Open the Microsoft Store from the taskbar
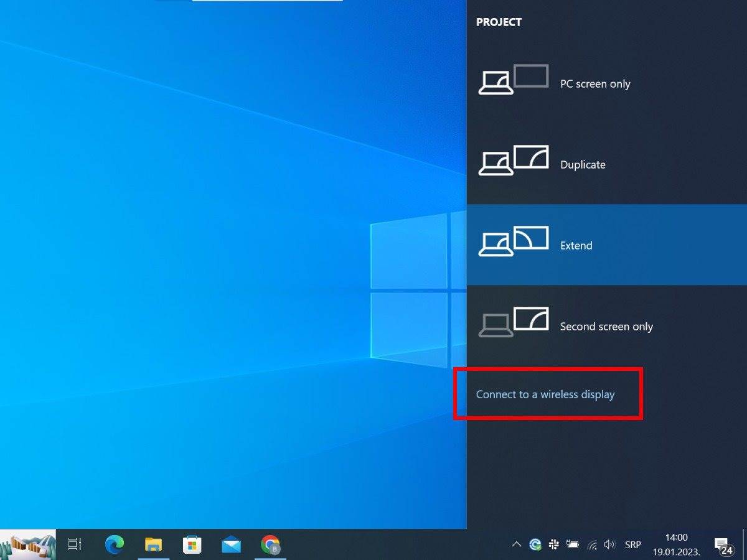Screen dimensions: 747x560 pyautogui.click(x=192, y=544)
